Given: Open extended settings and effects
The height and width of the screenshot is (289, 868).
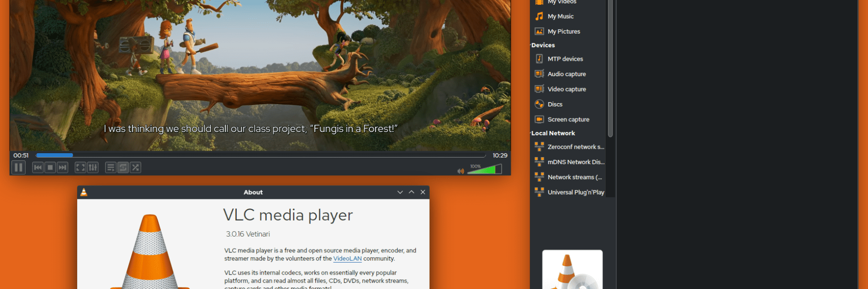Looking at the screenshot, I should 93,168.
